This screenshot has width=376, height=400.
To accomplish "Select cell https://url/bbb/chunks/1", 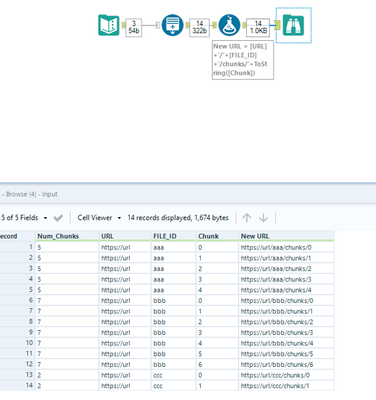I will (x=286, y=311).
